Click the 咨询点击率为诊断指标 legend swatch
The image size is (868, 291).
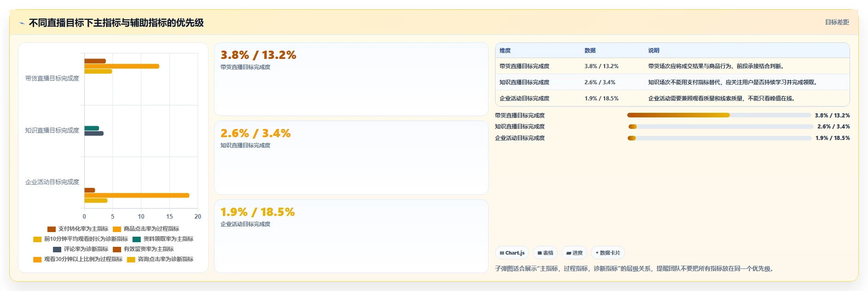(131, 259)
